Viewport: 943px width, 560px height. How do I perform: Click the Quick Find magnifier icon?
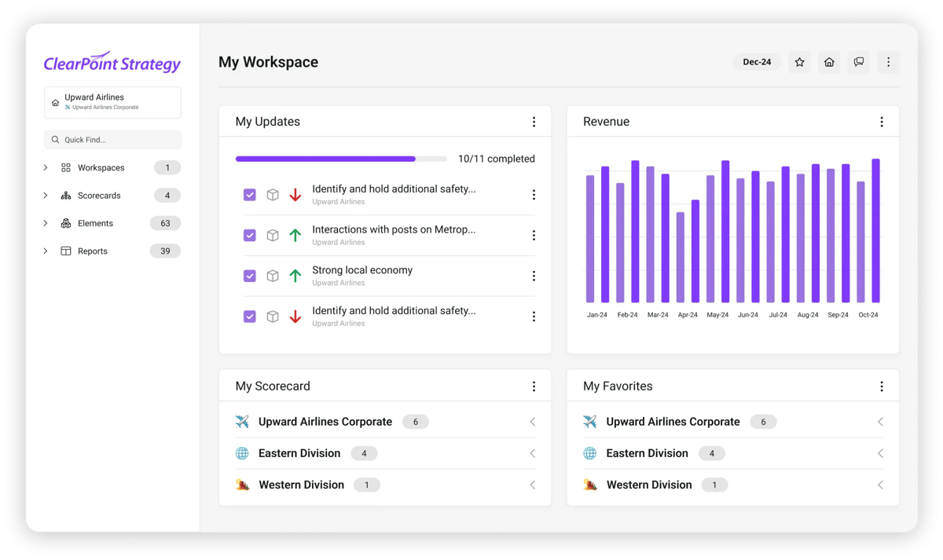55,140
